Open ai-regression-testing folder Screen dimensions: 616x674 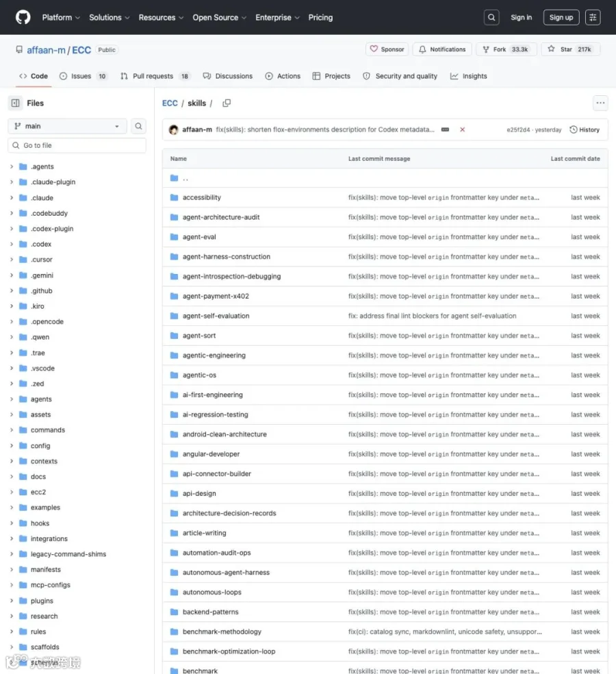(x=215, y=415)
